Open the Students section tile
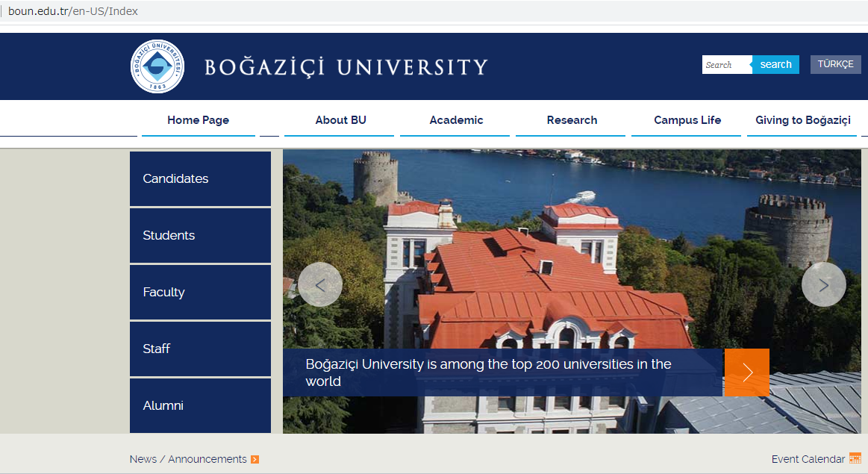 point(200,235)
